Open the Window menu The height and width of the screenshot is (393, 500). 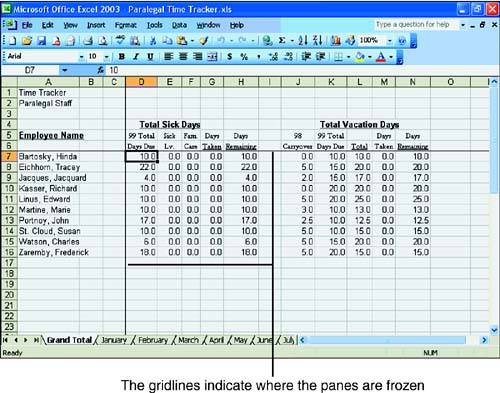coord(208,25)
